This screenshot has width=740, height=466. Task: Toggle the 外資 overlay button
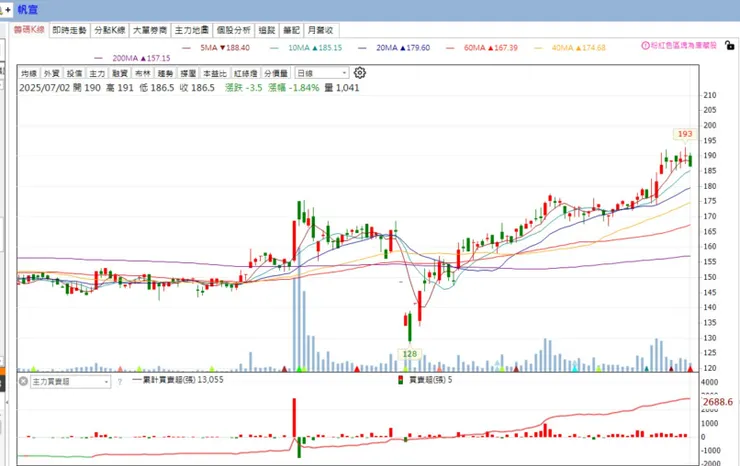click(x=51, y=73)
